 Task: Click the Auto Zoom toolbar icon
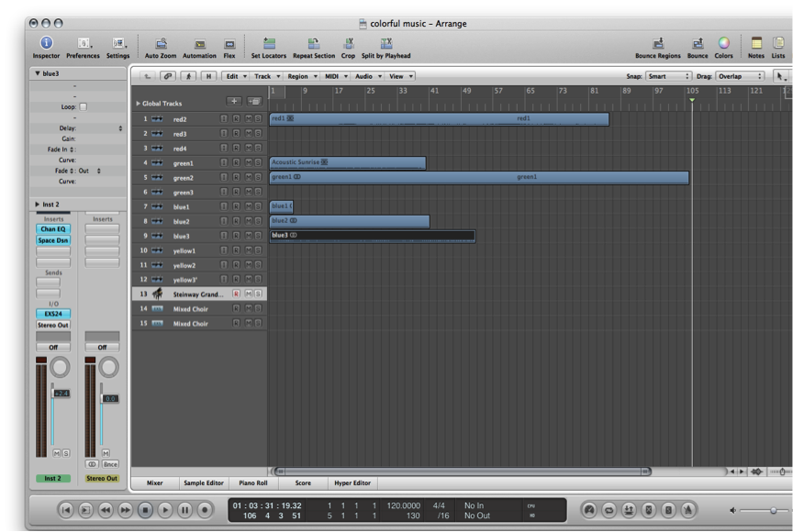pos(161,43)
